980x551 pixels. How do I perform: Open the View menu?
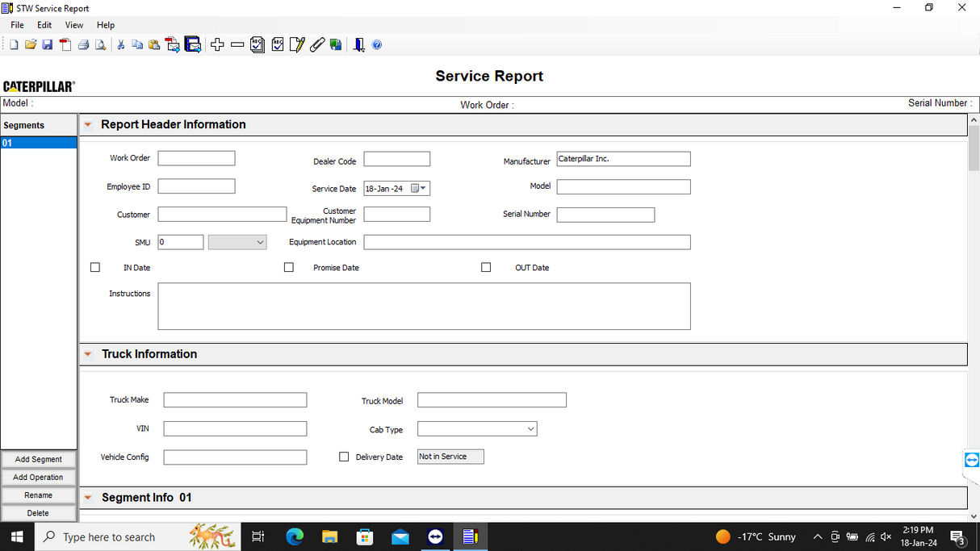click(x=74, y=25)
